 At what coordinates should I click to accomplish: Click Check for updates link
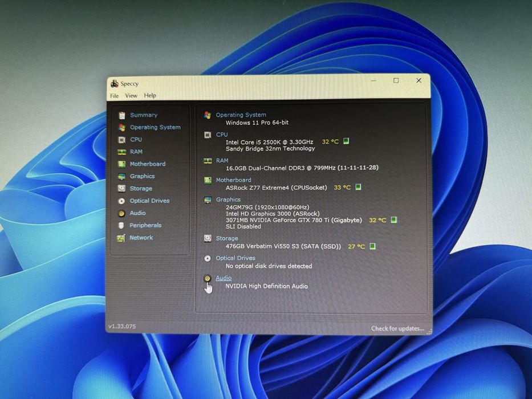click(x=397, y=328)
